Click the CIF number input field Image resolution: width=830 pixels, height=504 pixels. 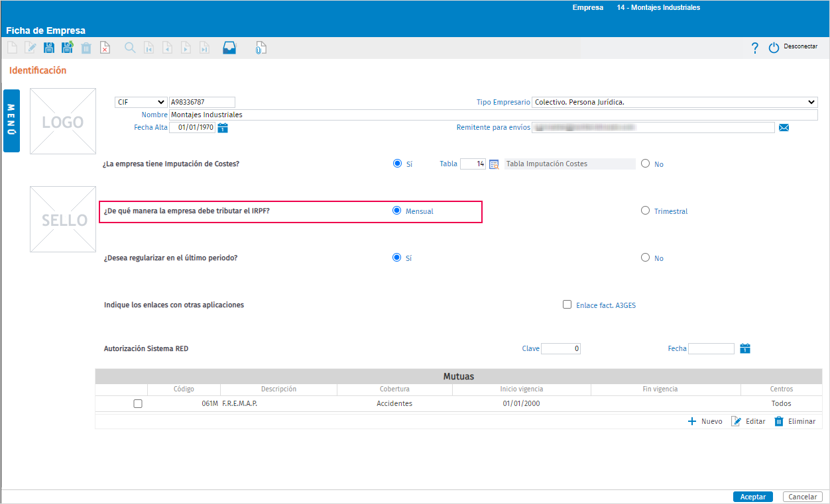coord(202,102)
